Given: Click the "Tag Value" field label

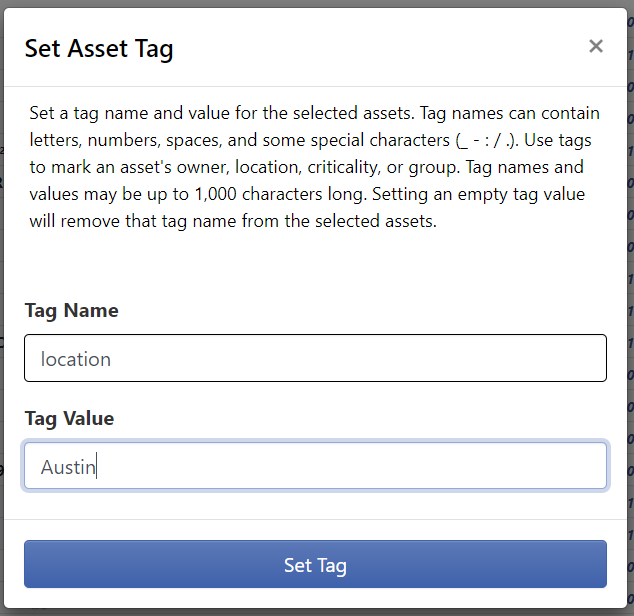Looking at the screenshot, I should (x=70, y=419).
